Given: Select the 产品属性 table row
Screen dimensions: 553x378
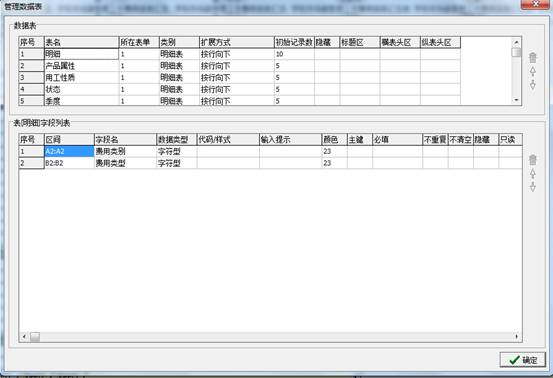Looking at the screenshot, I should coord(239,66).
